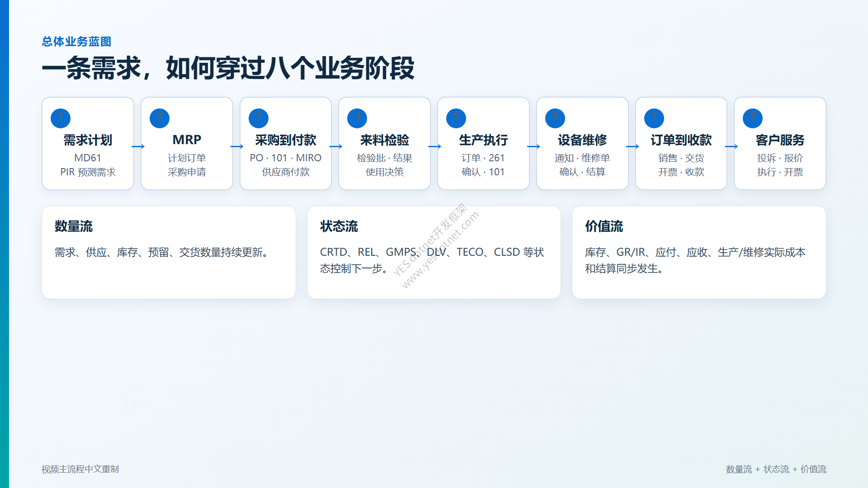This screenshot has height=488, width=868.
Task: Select the 采购到付款 card title
Action: (x=286, y=140)
